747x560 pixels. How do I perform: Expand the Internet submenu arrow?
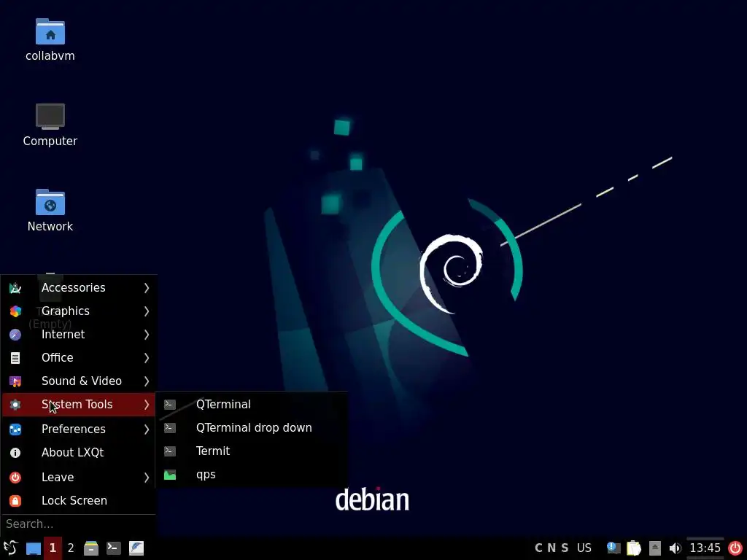pos(147,334)
